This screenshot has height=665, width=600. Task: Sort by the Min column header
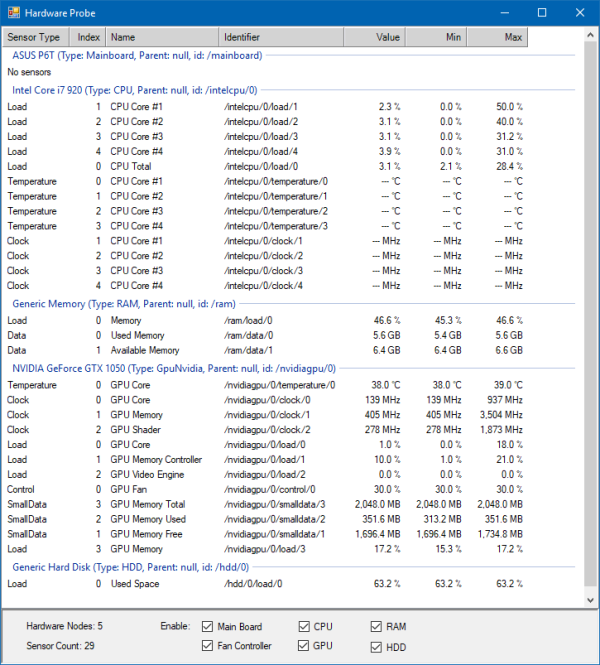[436, 37]
